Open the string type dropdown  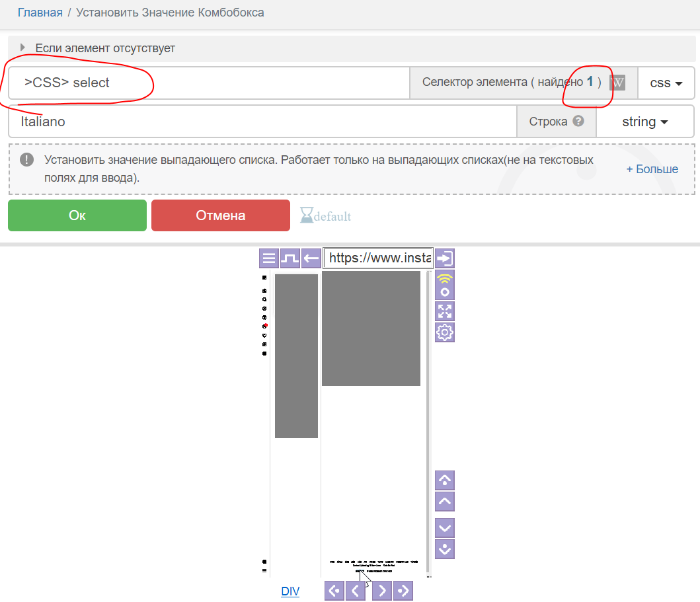pos(644,122)
